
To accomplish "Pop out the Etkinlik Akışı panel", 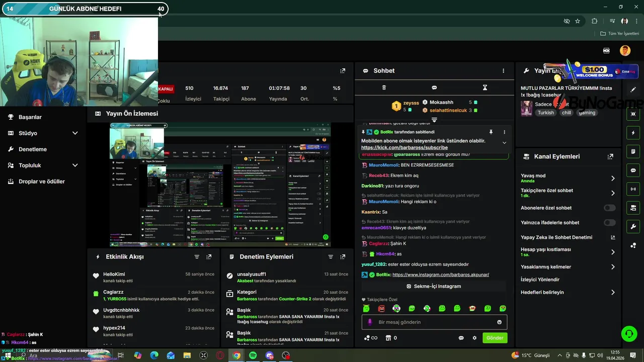I will pyautogui.click(x=209, y=256).
